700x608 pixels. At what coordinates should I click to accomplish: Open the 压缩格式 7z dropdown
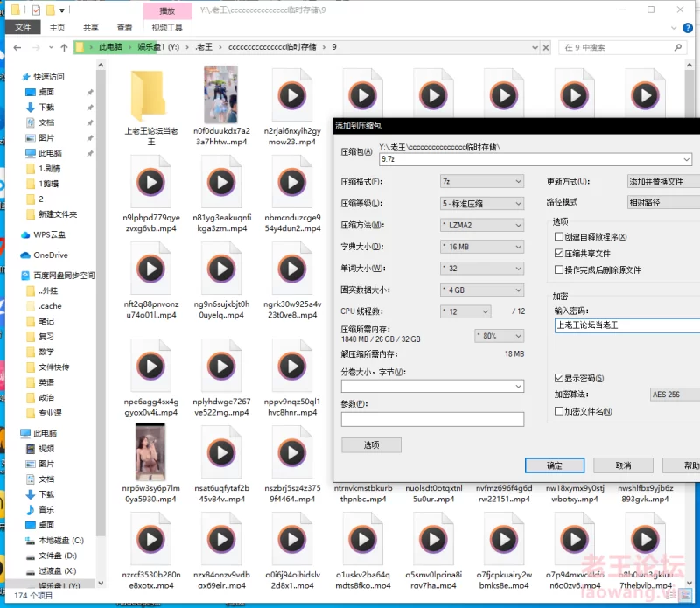(480, 181)
